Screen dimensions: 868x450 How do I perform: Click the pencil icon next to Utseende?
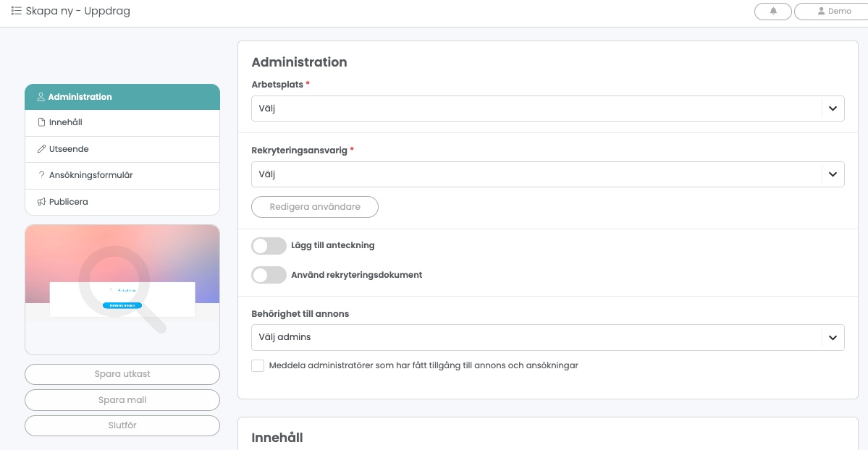(x=41, y=149)
